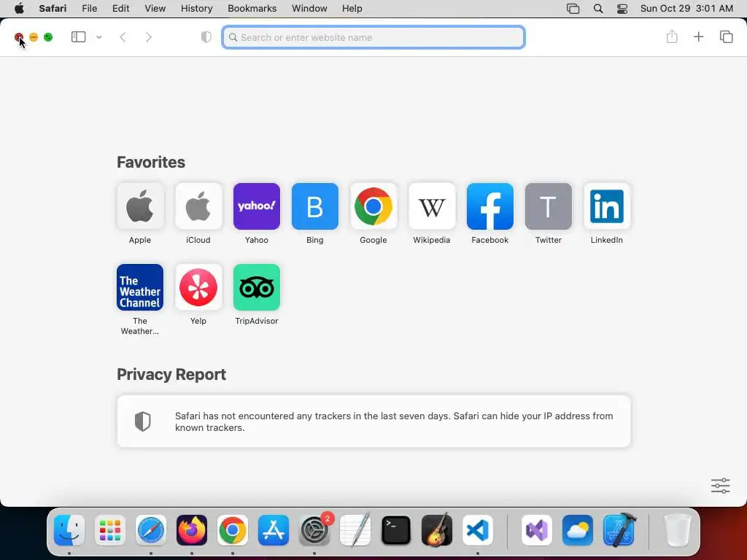Show the Safari sidebar
Screen dimensions: 747x560
[78, 36]
